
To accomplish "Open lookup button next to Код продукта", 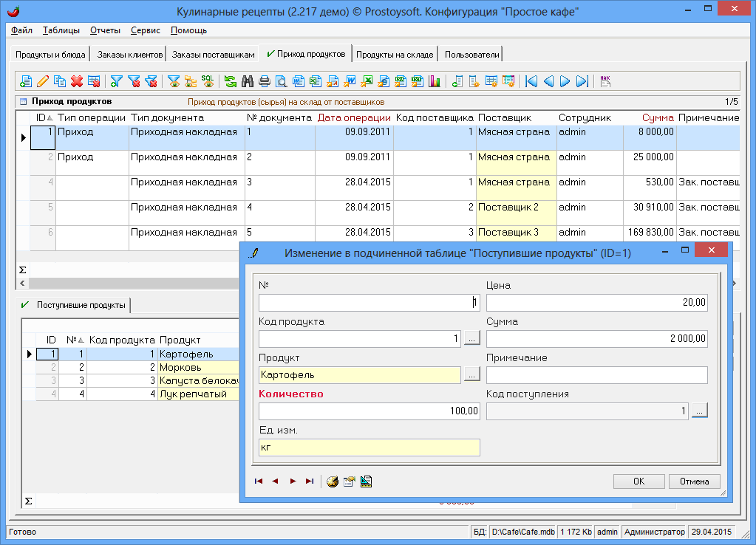I will click(x=472, y=338).
